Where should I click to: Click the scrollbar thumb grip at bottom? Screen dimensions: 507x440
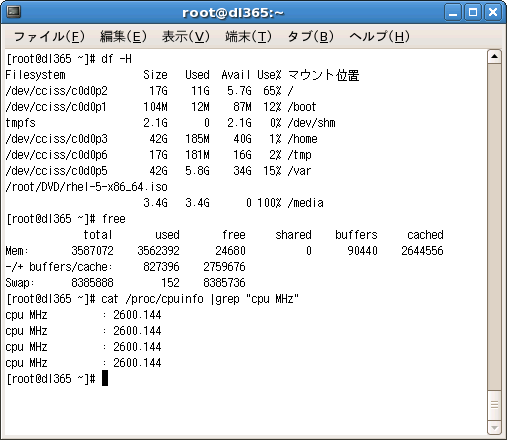point(494,405)
